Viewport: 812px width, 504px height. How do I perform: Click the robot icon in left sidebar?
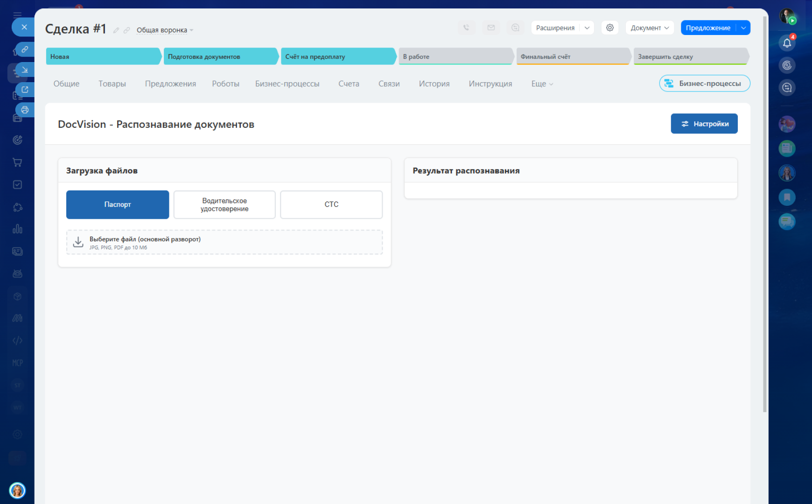click(17, 274)
